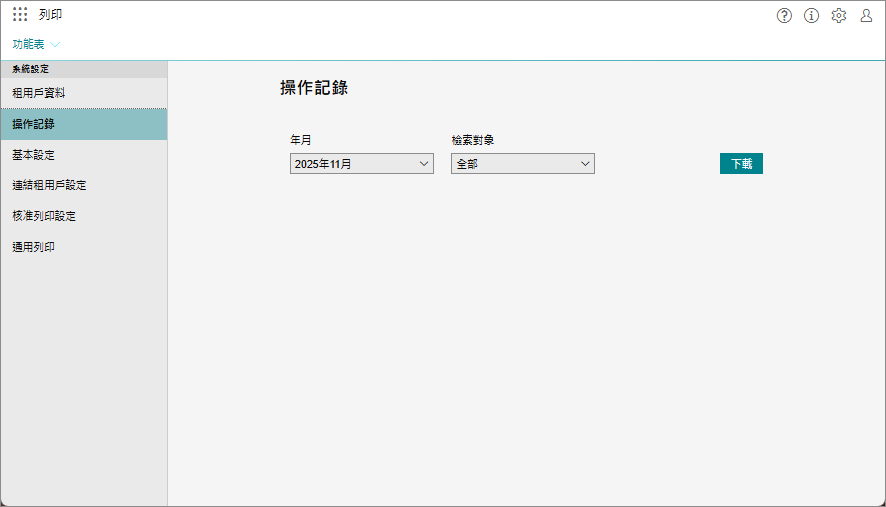This screenshot has height=507, width=886.
Task: Expand the 功能表 menu
Action: pyautogui.click(x=28, y=44)
